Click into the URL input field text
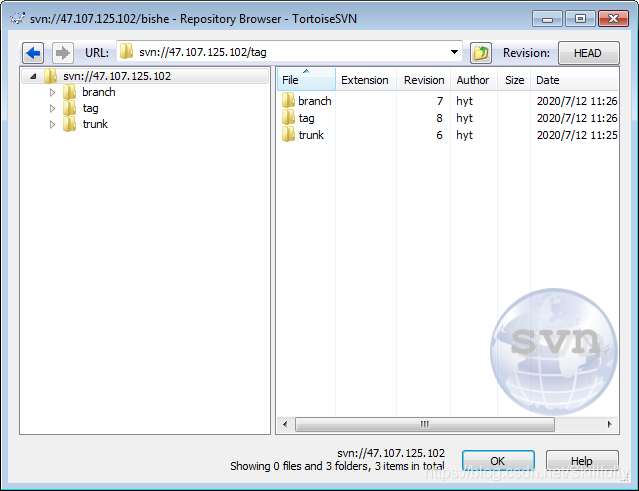This screenshot has height=491, width=639. 203,52
